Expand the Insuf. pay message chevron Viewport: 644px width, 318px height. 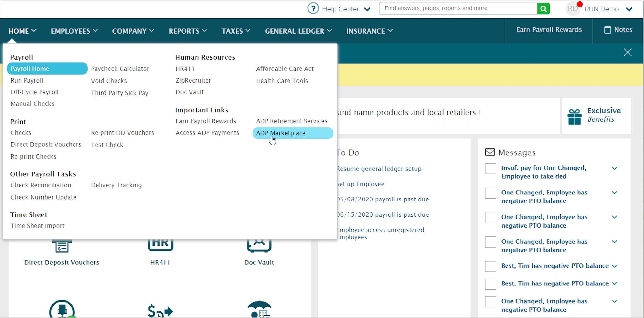(x=614, y=168)
